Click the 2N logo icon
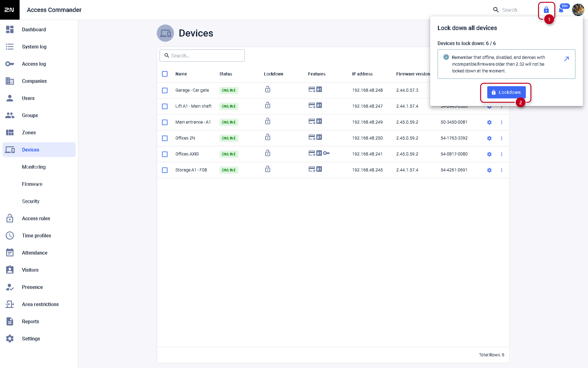588x368 pixels. (10, 10)
